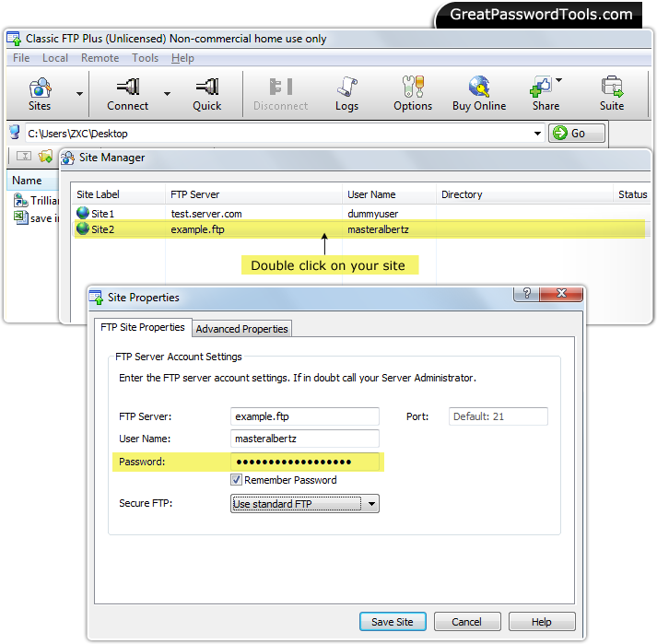Click the Buy Online icon
The width and height of the screenshot is (657, 644).
pyautogui.click(x=479, y=94)
